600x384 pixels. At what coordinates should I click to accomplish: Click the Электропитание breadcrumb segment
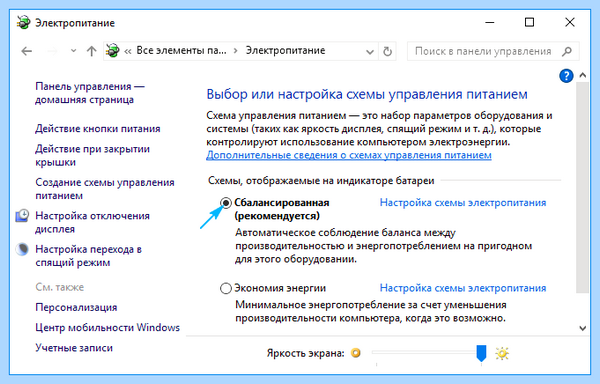285,50
